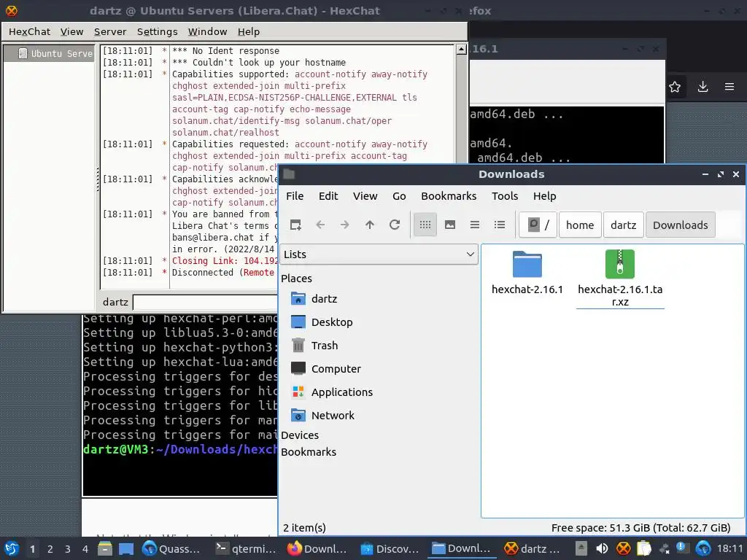747x560 pixels.
Task: Open Applications in Places sidebar
Action: 332,392
